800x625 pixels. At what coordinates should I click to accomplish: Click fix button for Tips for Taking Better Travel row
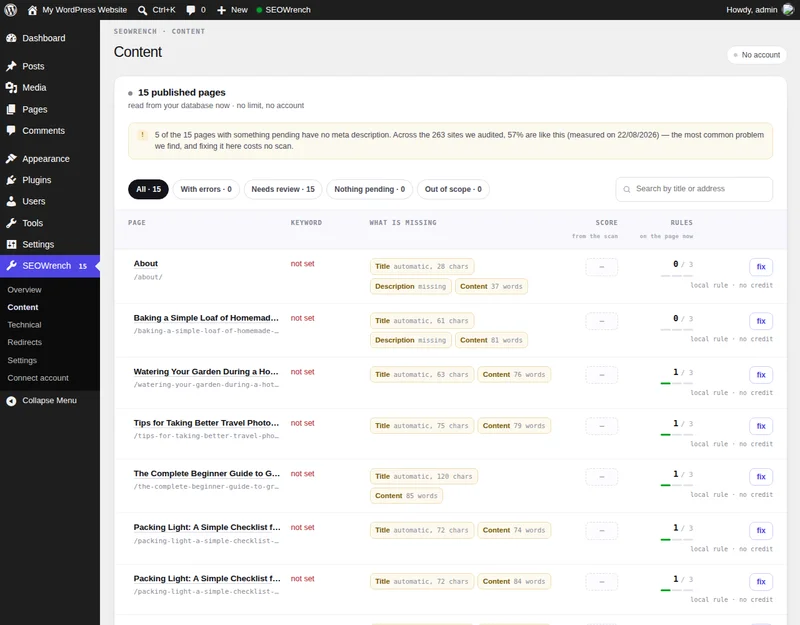[x=761, y=426]
